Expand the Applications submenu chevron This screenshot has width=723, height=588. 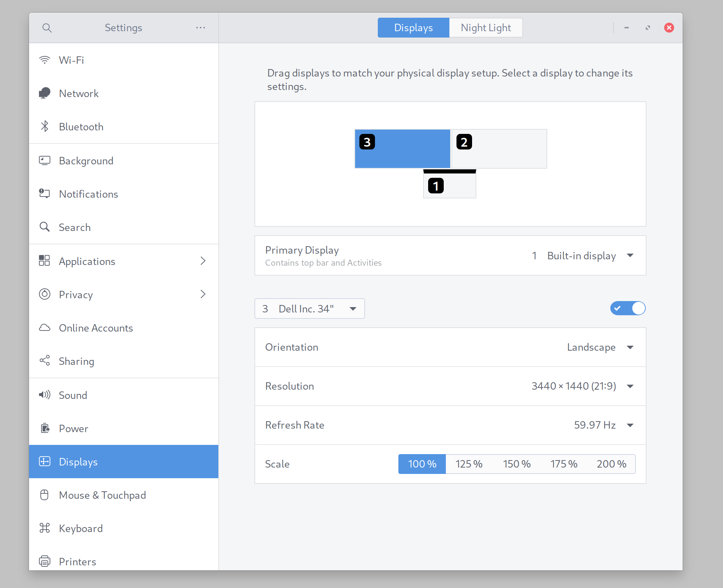pos(203,261)
